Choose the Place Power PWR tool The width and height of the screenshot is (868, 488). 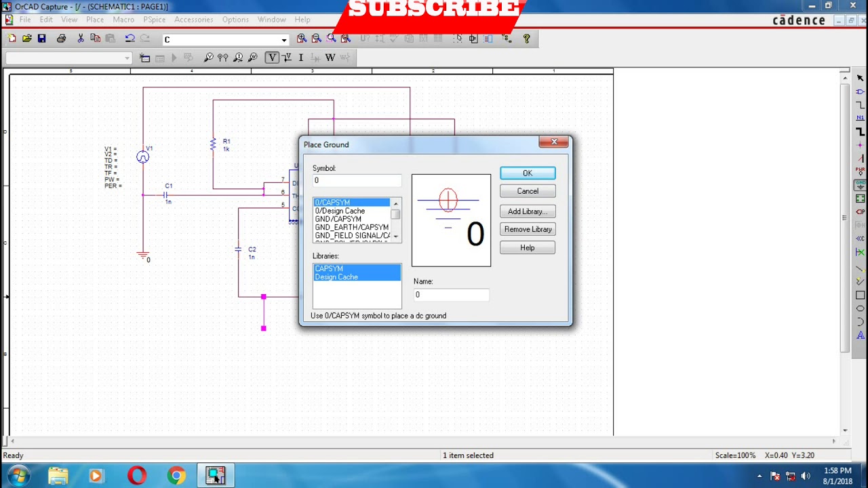[x=860, y=171]
